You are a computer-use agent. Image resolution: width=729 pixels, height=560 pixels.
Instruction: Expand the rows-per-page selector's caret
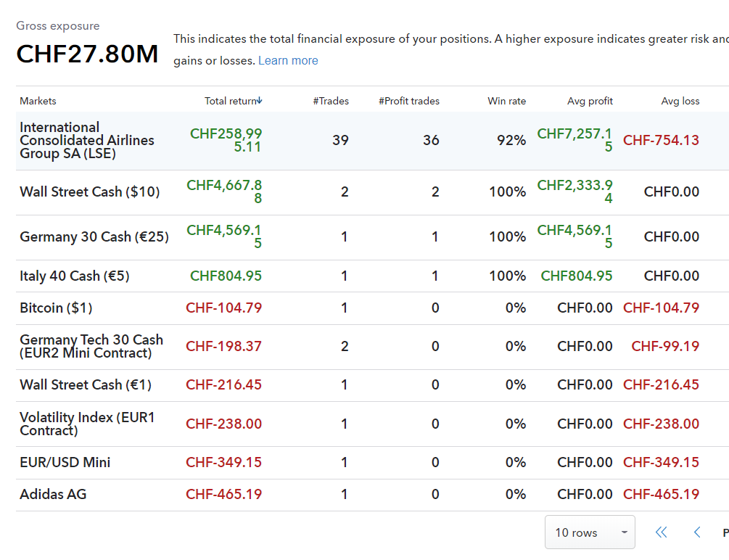click(625, 532)
